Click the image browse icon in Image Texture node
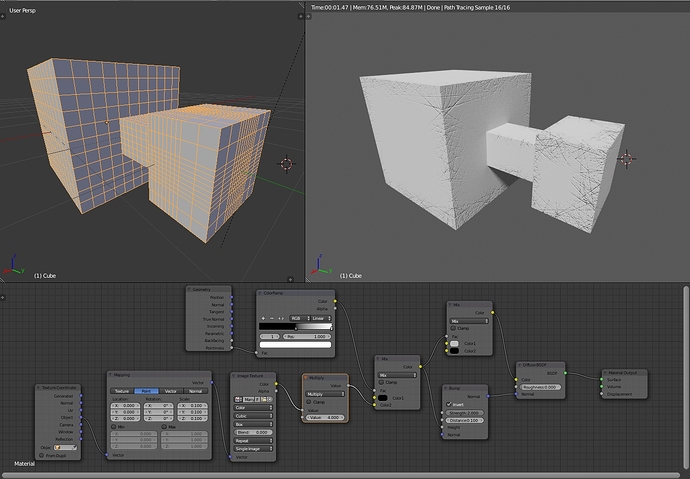Viewport: 690px width, 479px height. pyautogui.click(x=239, y=399)
